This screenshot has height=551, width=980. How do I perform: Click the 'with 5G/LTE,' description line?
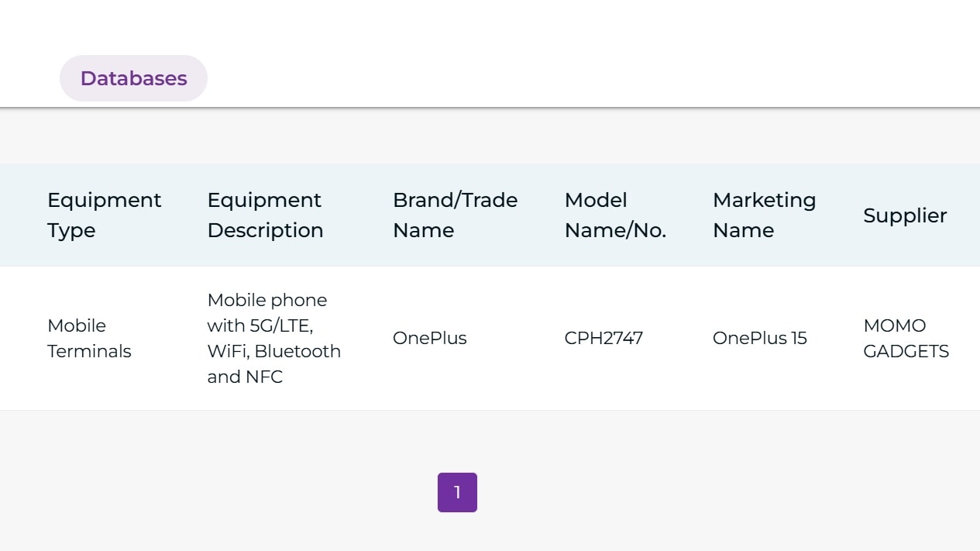pos(260,325)
